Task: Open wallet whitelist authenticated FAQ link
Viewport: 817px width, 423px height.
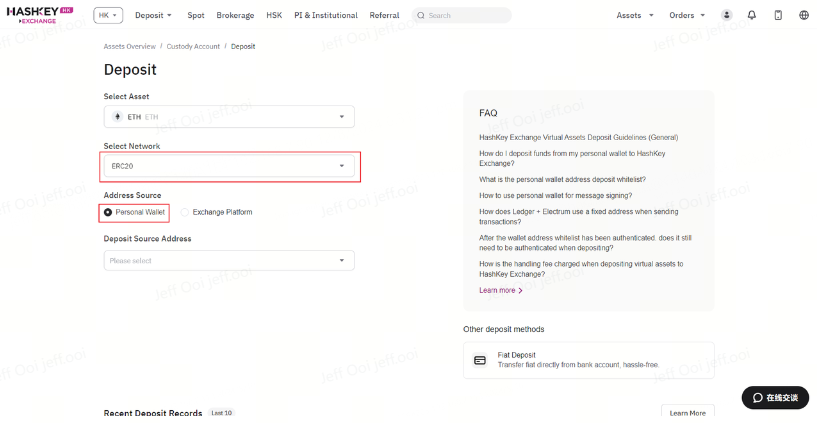Action: [585, 243]
